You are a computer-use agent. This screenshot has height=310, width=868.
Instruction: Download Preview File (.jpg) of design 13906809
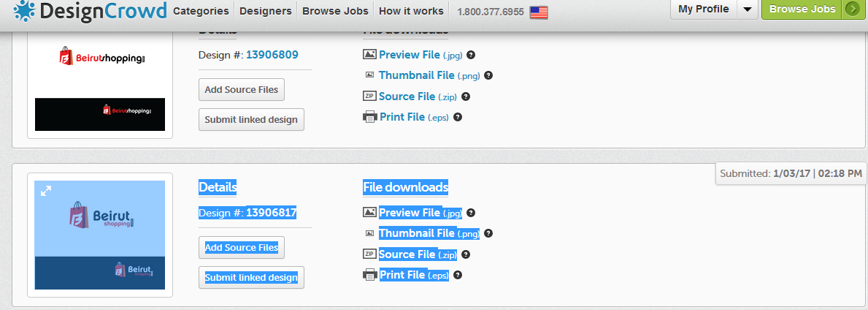pyautogui.click(x=420, y=55)
